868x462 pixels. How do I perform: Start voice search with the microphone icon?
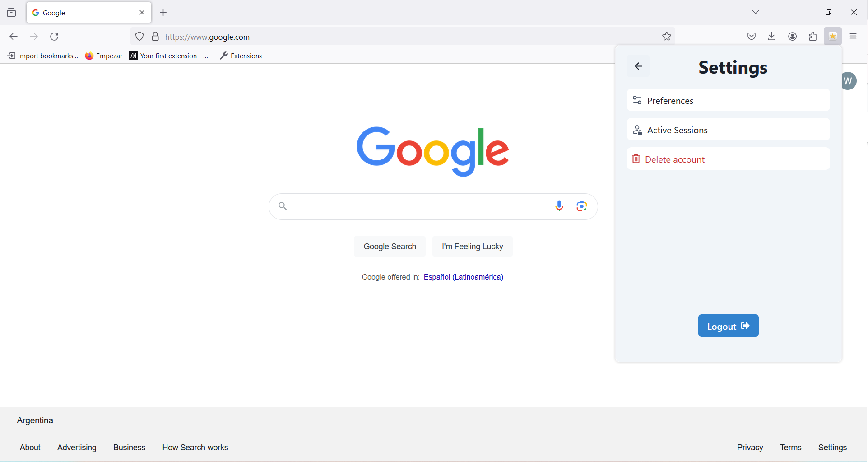click(x=559, y=206)
